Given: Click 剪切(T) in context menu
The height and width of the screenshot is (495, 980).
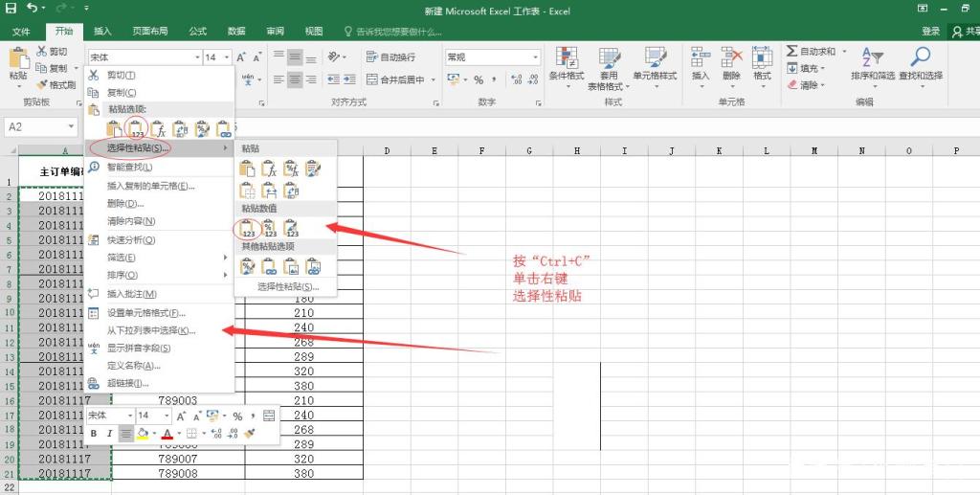Looking at the screenshot, I should 159,75.
